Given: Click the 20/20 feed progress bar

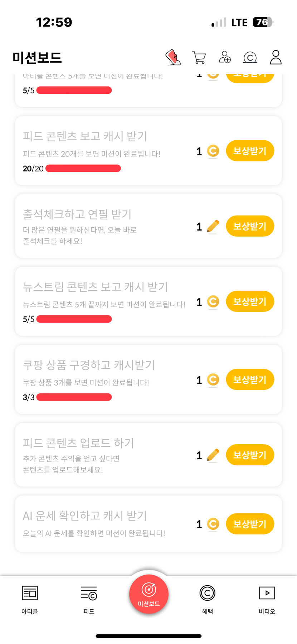Looking at the screenshot, I should coord(83,168).
